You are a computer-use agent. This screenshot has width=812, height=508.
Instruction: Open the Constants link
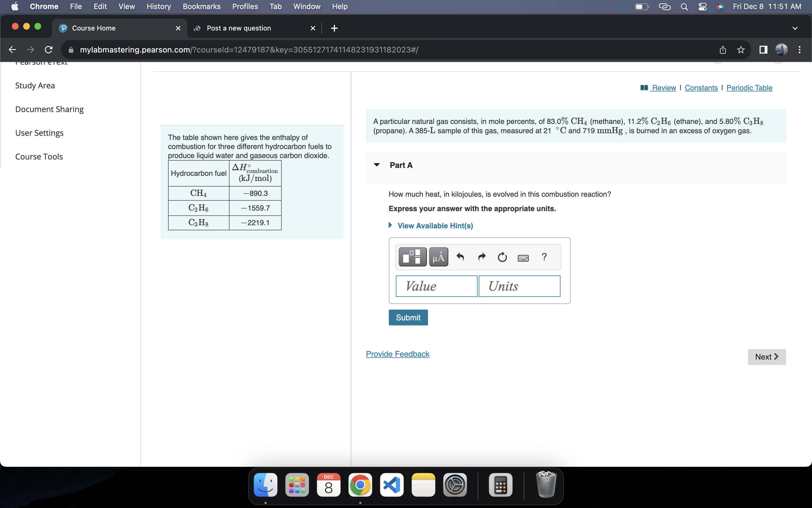pyautogui.click(x=701, y=88)
